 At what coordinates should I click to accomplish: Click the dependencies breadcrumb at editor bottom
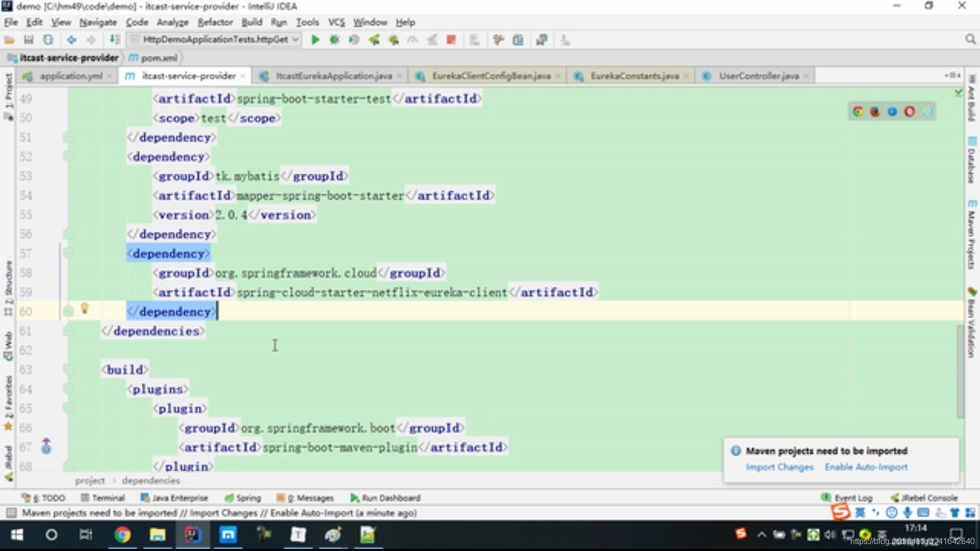click(x=151, y=481)
